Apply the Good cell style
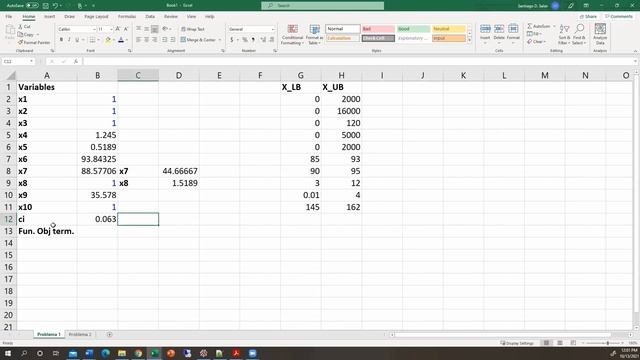The height and width of the screenshot is (360, 640). click(413, 29)
